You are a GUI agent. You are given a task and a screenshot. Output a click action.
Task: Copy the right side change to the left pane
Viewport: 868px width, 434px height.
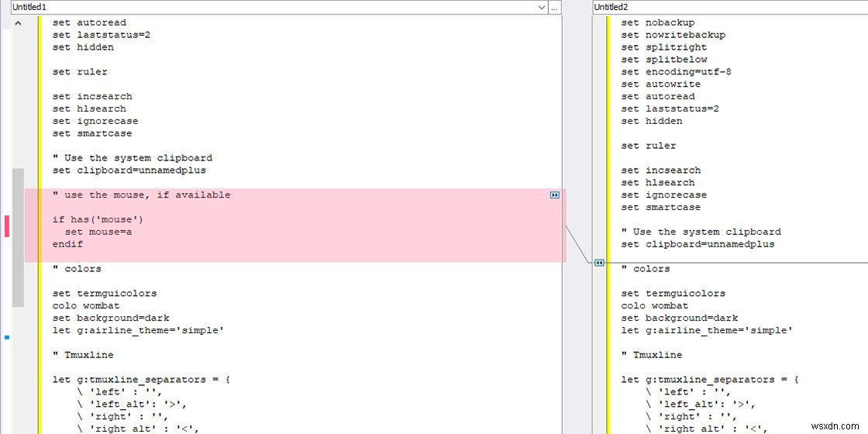599,263
